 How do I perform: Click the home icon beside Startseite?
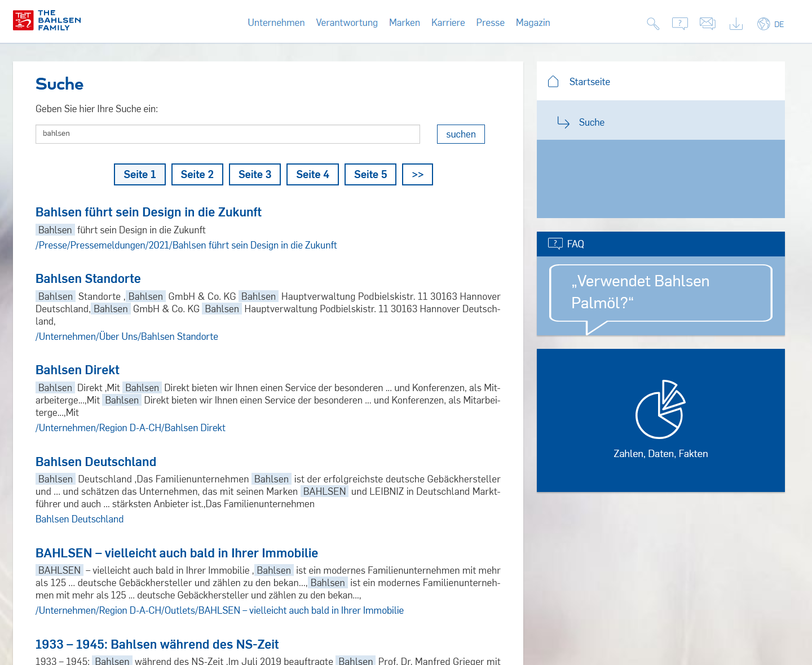pos(553,82)
